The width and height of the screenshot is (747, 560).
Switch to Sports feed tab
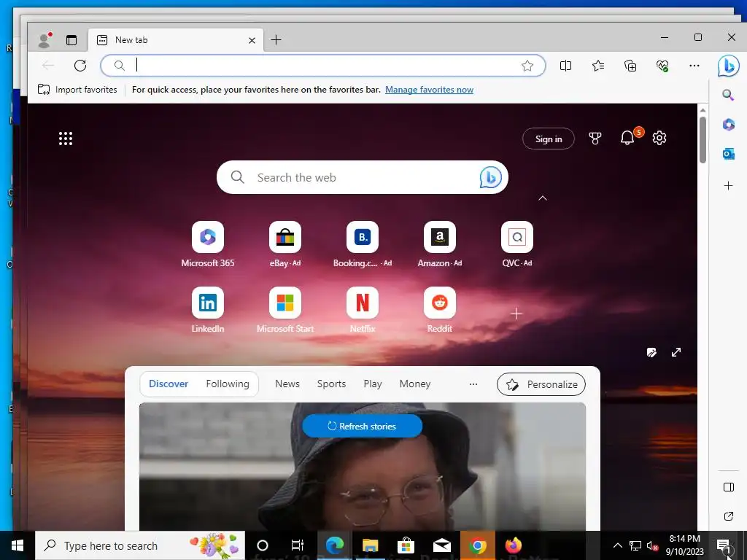click(332, 384)
